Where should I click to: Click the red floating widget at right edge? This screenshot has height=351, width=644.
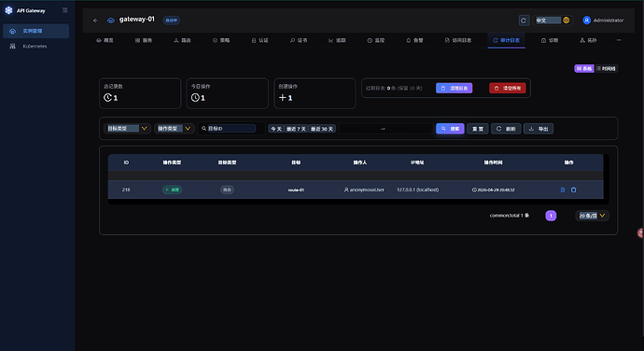tap(640, 233)
